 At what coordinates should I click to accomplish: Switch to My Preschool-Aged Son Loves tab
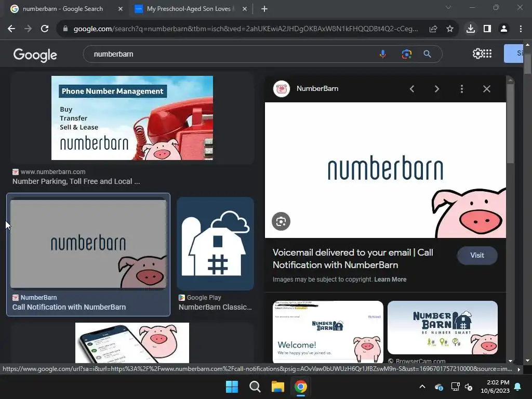pos(189,9)
